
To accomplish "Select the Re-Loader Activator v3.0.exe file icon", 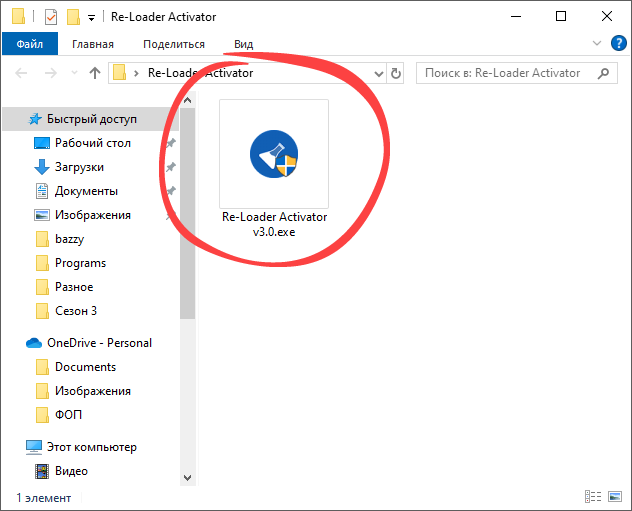I will click(x=274, y=154).
